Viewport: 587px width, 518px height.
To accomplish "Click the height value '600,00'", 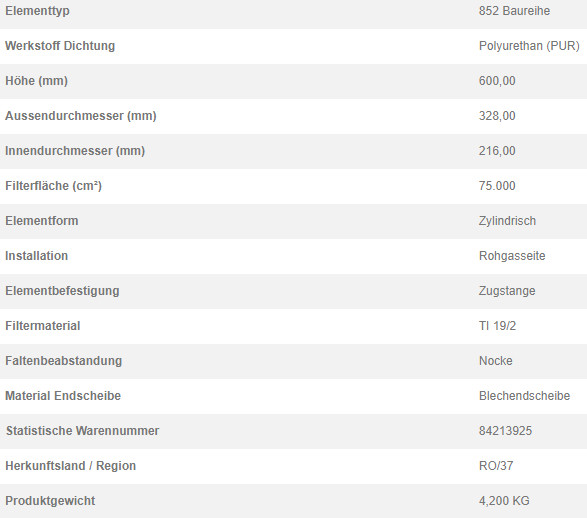I will pos(497,81).
